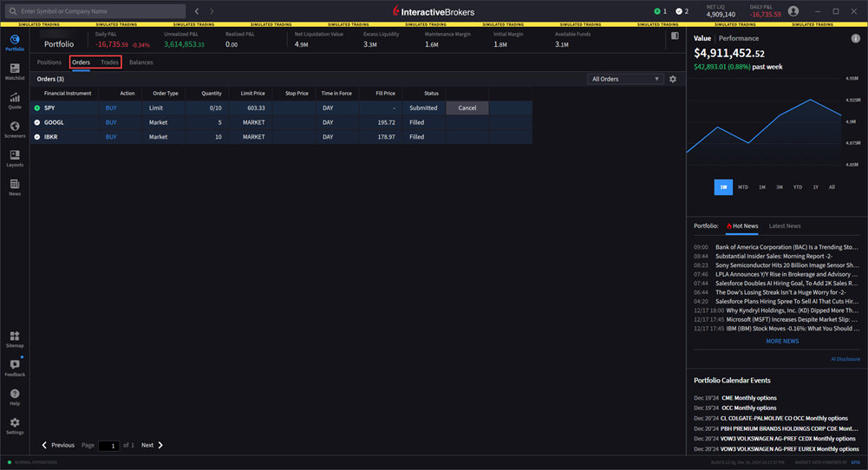The height and width of the screenshot is (470, 868).
Task: Open the Quote sidebar icon
Action: 15,101
